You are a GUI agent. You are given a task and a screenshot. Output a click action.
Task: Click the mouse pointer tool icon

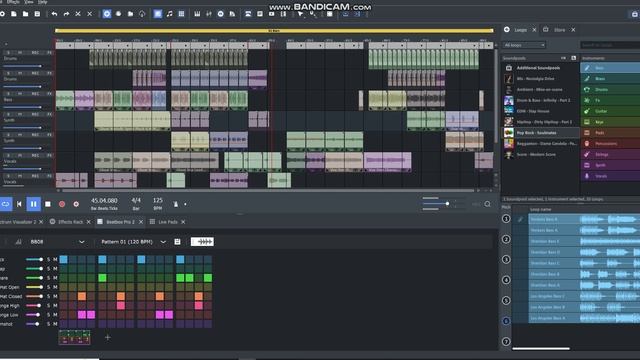[x=300, y=14]
